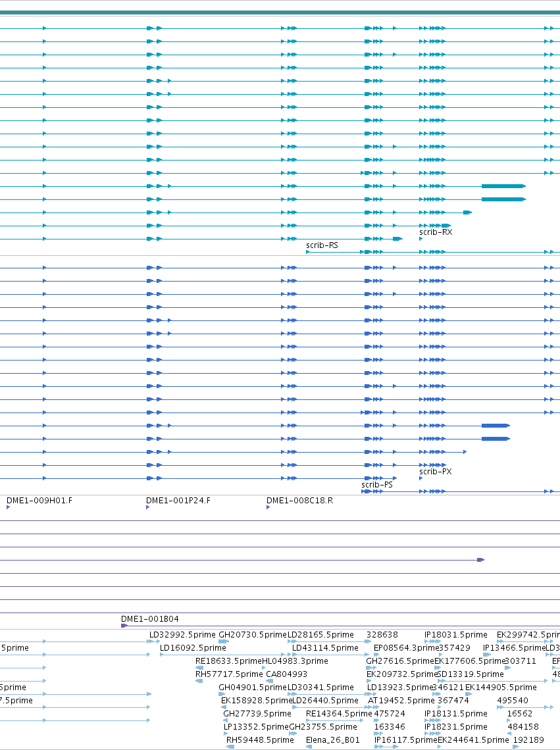Select the scrib-RS transcript label
This screenshot has width=560, height=750.
tap(322, 245)
